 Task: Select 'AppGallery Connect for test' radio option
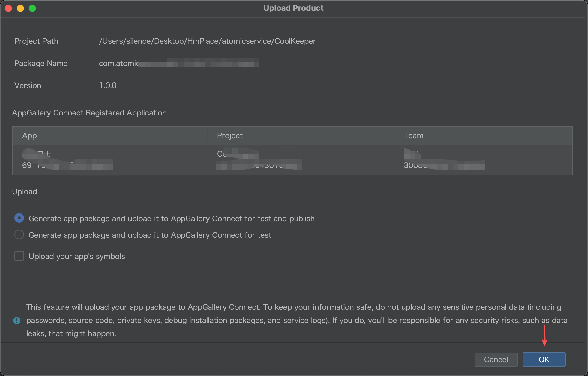click(x=19, y=235)
